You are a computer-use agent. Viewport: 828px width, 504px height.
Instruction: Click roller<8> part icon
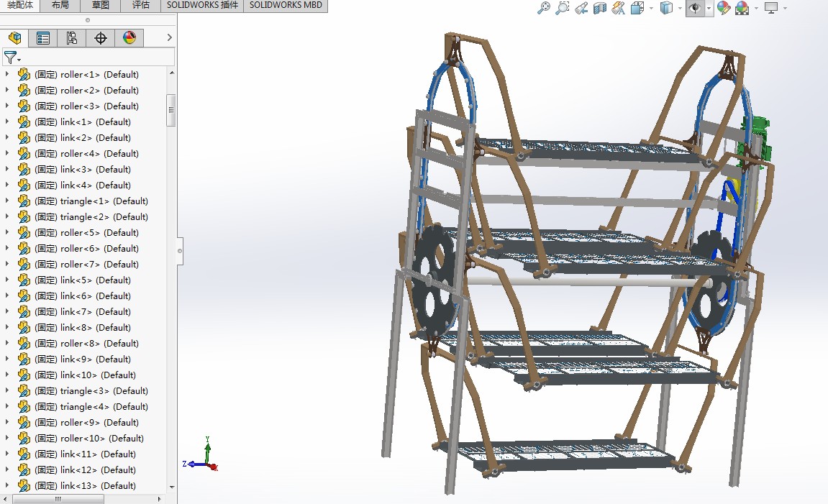[x=24, y=344]
